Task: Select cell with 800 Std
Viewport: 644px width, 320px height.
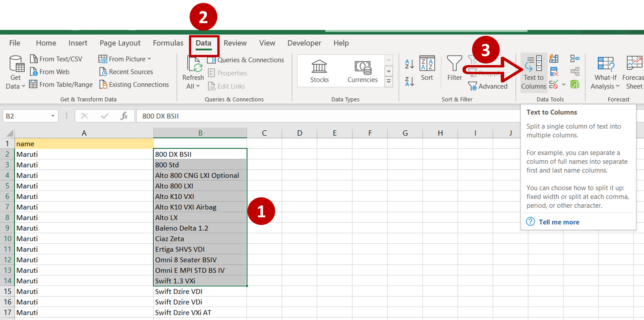Action: click(x=200, y=165)
